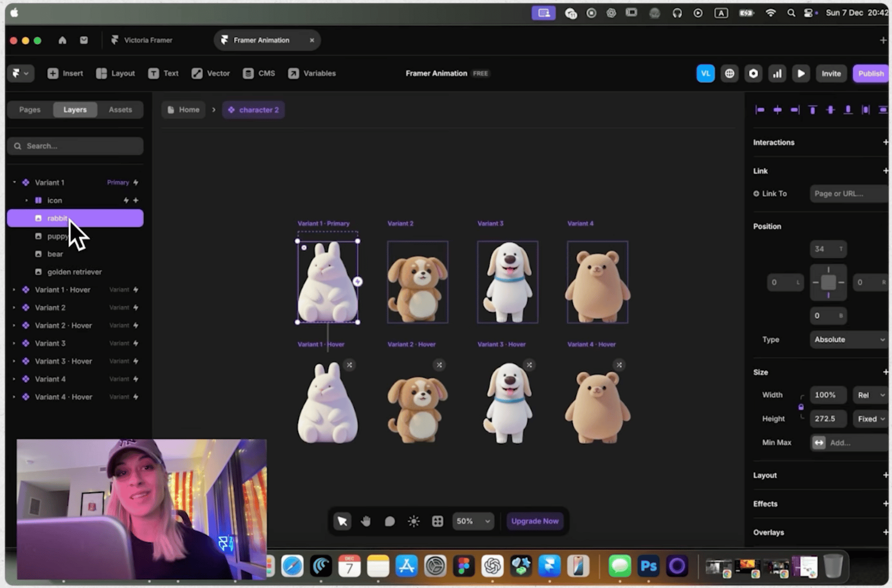
Task: Toggle the light/dark canvas sun icon
Action: pos(413,521)
